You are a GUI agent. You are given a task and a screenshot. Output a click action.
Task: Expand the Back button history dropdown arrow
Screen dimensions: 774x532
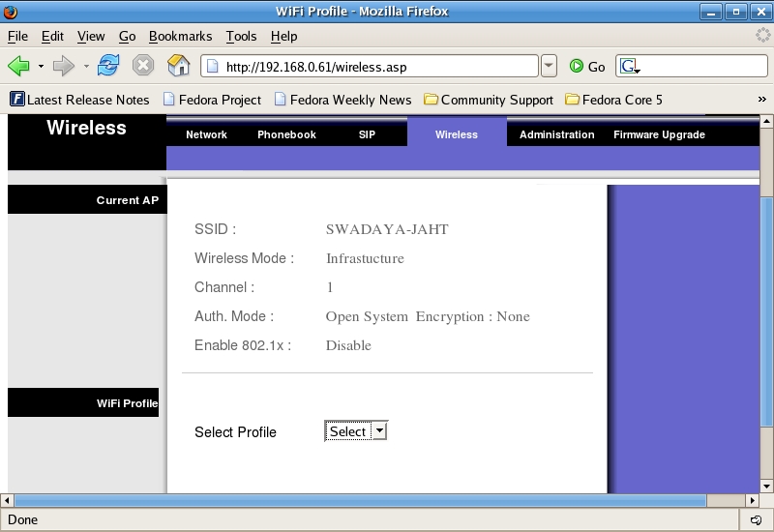41,67
